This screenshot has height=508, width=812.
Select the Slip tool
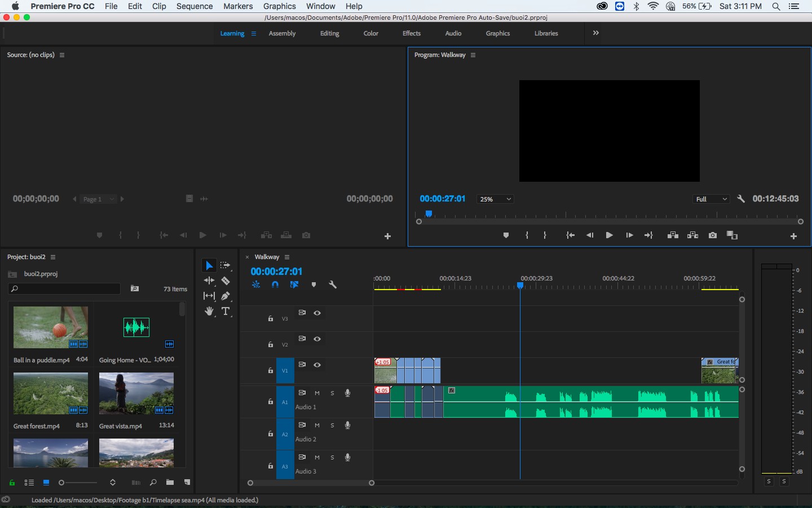209,296
